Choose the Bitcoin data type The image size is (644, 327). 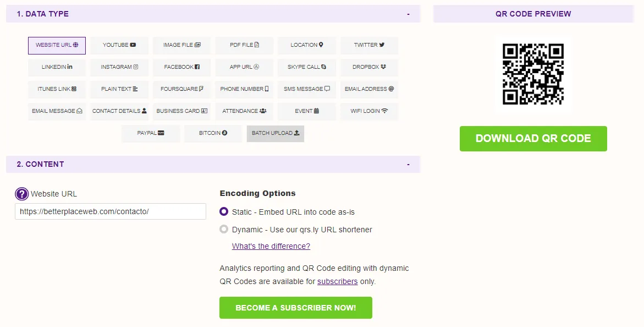[x=213, y=133]
